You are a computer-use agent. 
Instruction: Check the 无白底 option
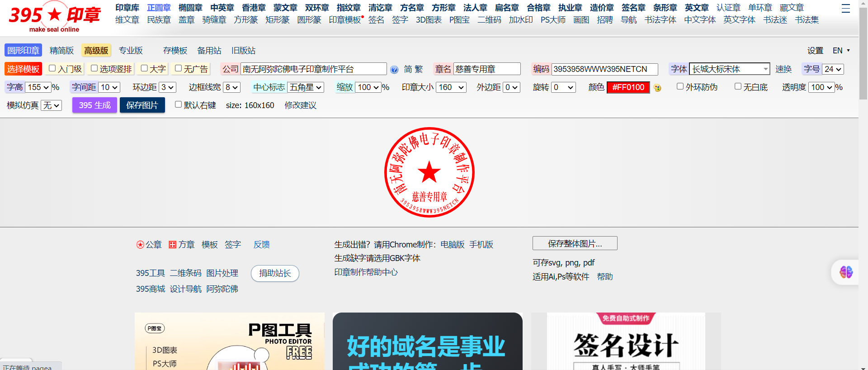738,86
